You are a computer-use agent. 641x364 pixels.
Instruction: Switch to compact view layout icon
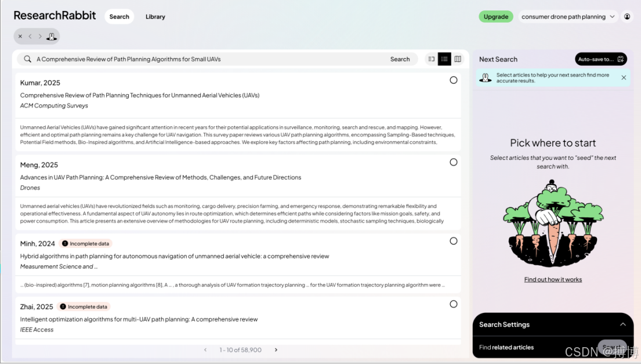point(431,59)
